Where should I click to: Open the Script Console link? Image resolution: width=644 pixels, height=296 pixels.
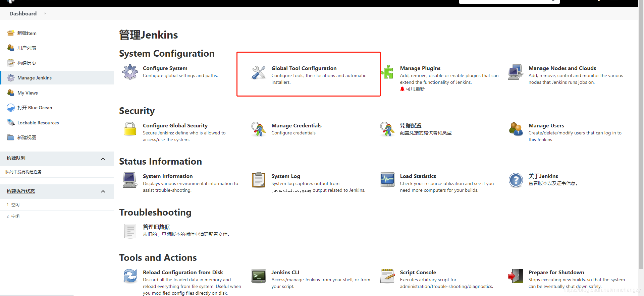click(418, 272)
